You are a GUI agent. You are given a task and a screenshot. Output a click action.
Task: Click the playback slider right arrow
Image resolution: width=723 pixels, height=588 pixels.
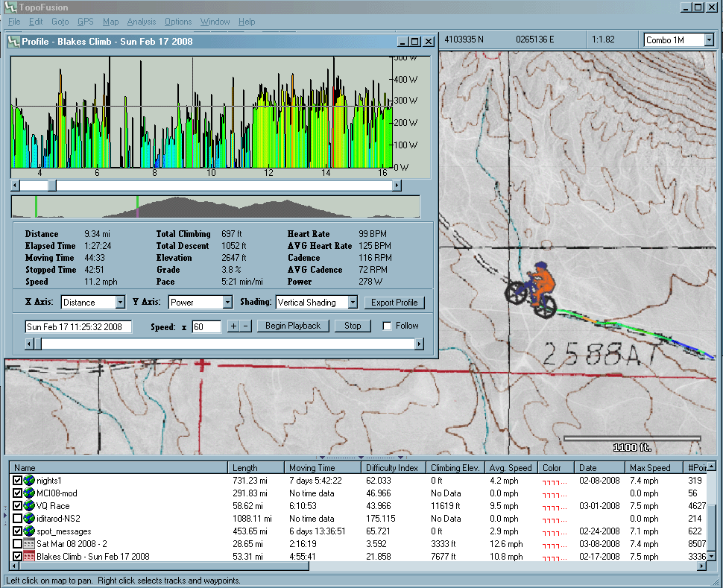[419, 344]
